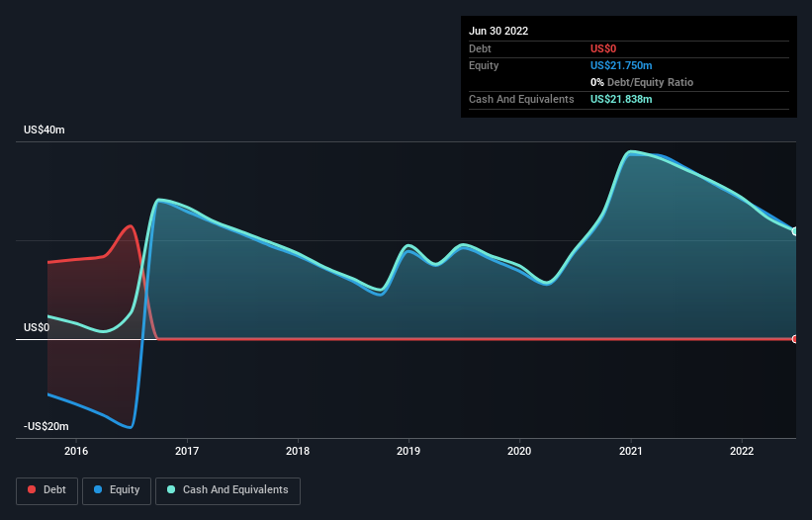Click the US$0 y-axis label

click(37, 327)
